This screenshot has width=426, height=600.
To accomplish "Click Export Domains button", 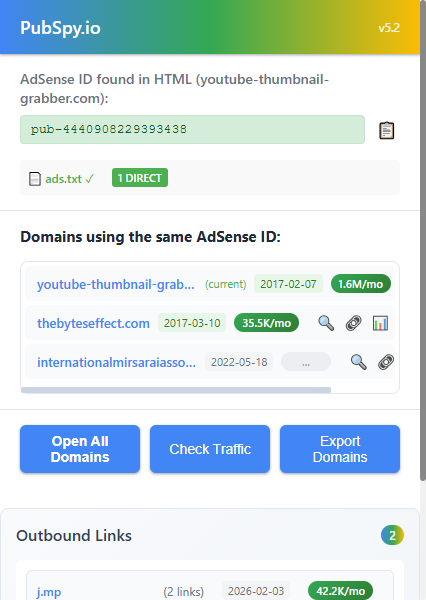I will pos(340,449).
